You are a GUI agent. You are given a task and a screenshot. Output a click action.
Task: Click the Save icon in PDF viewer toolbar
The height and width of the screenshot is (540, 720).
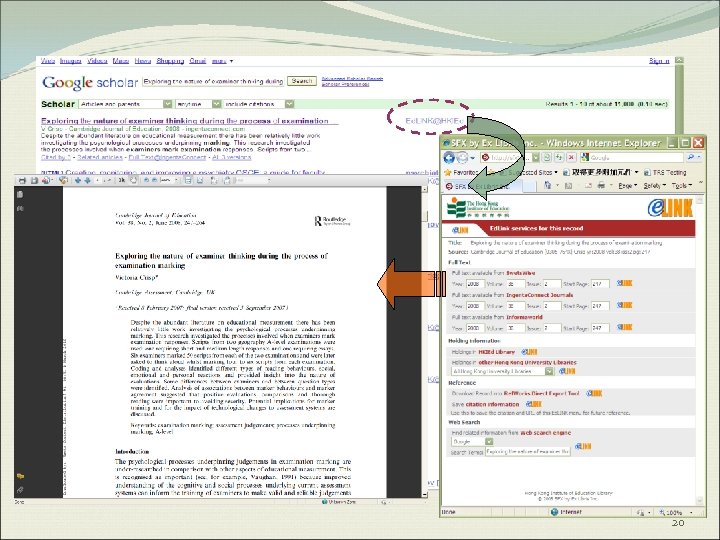point(34,180)
